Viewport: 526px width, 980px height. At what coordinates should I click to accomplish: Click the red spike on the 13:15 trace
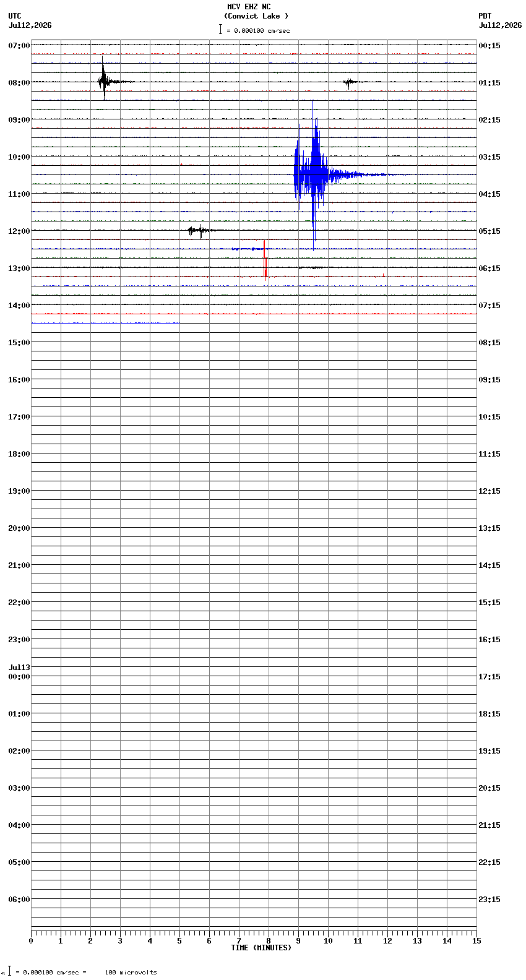coord(265,261)
